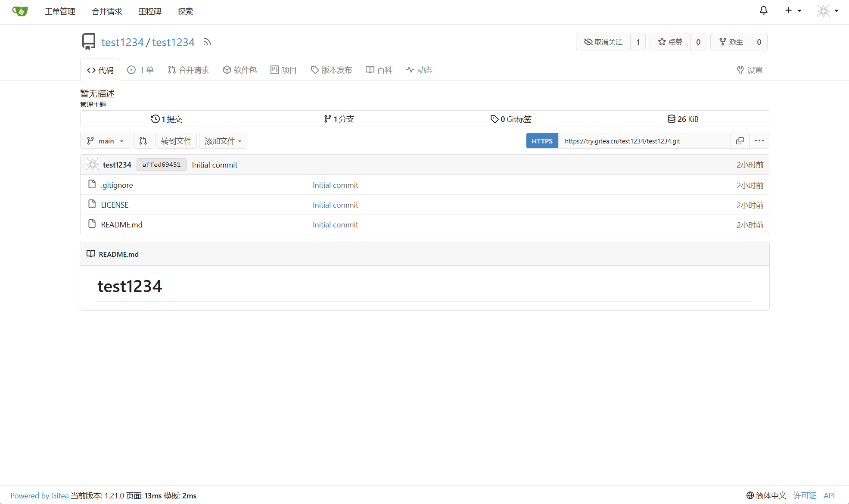Open the .gitignore file

(117, 185)
